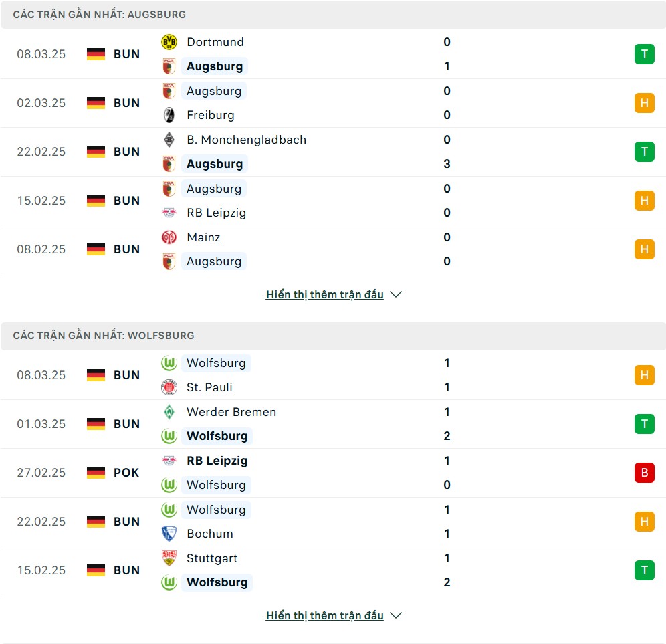Click the Stuttgart club crest icon
The width and height of the screenshot is (666, 644).
pos(169,558)
